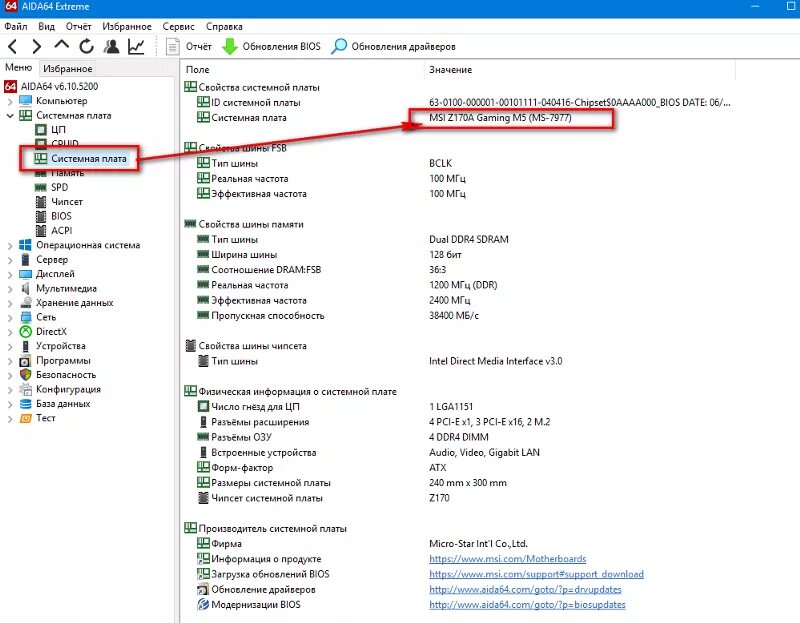Viewport: 800px width, 623px height.
Task: Open the Справка menu
Action: (x=224, y=27)
